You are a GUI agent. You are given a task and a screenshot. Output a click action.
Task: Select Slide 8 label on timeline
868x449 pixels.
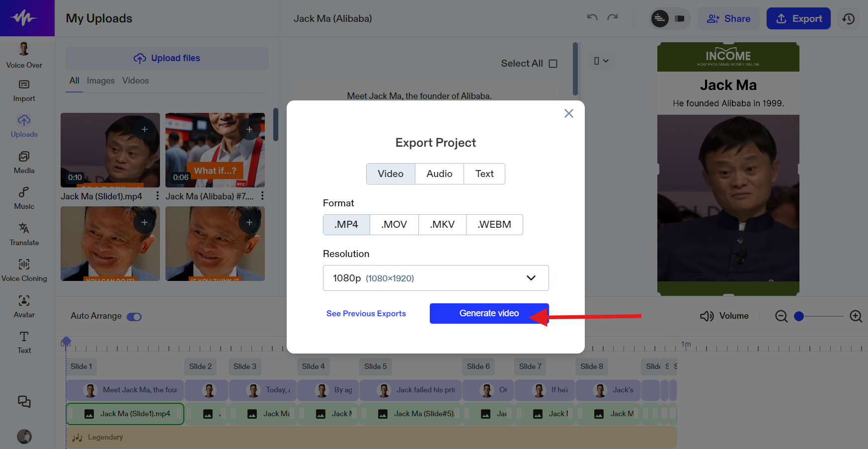(x=591, y=366)
